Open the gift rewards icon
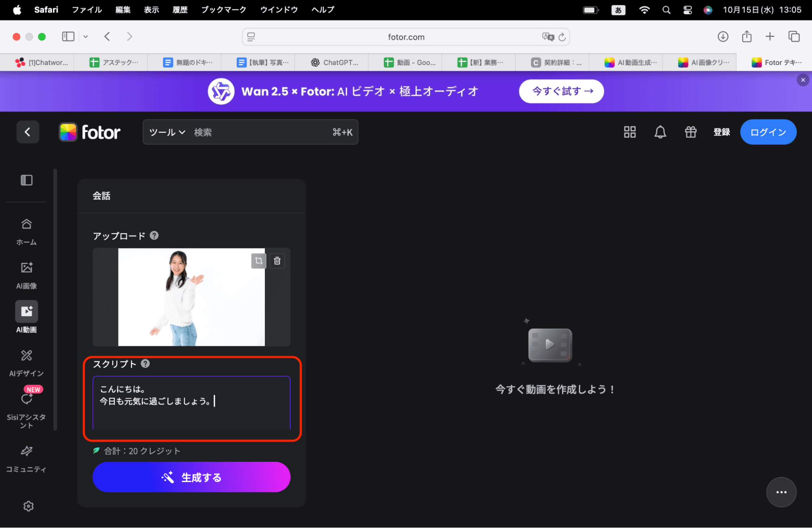Image resolution: width=812 pixels, height=528 pixels. [690, 132]
